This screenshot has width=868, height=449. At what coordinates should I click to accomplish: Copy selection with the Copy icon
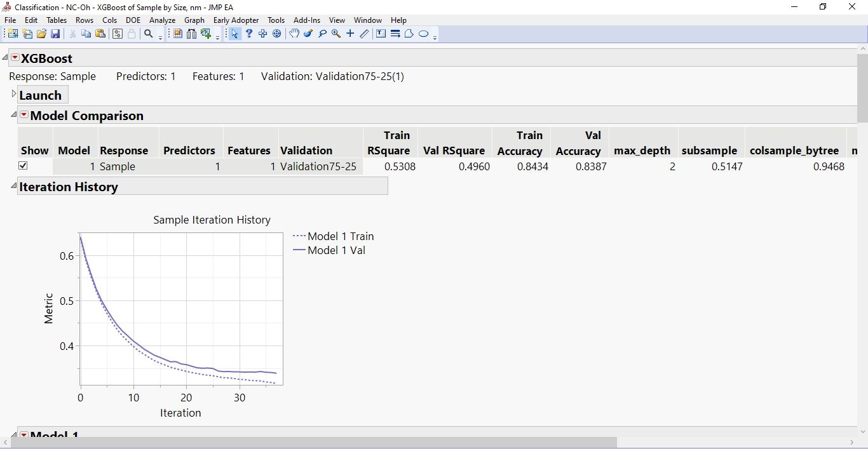click(x=86, y=34)
